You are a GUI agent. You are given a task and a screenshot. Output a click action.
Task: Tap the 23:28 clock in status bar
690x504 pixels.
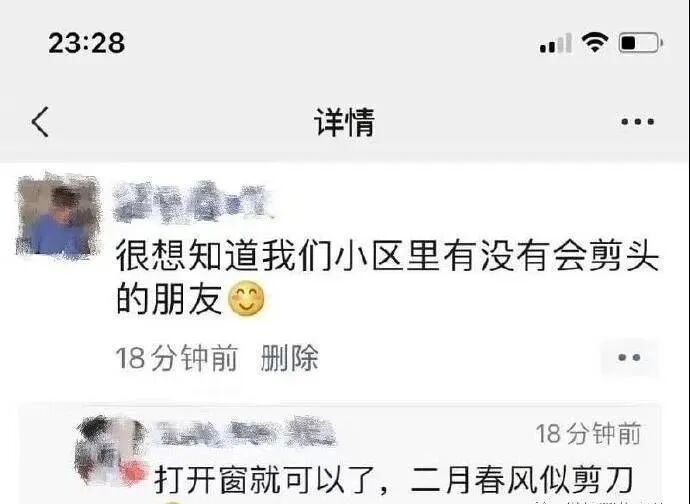pos(87,43)
